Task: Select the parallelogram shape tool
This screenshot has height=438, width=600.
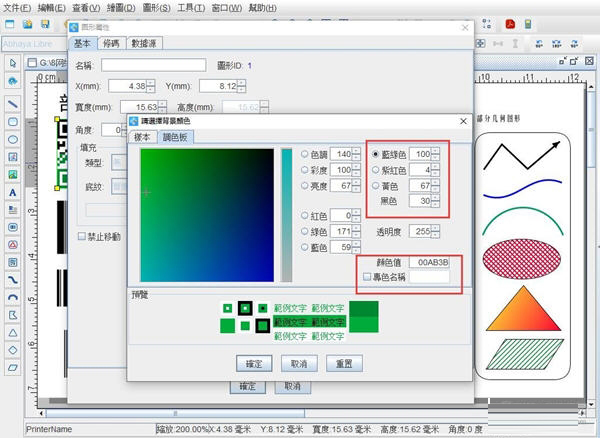Action: (x=13, y=366)
